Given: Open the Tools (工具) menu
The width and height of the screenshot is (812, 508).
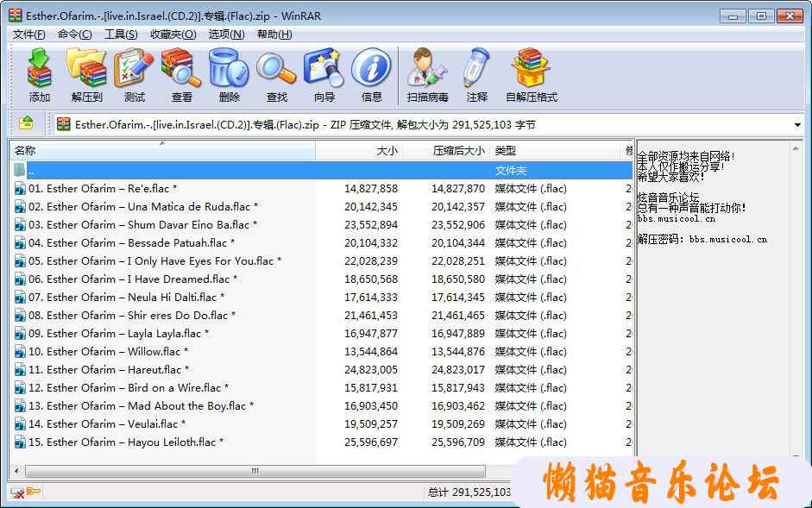Looking at the screenshot, I should [121, 34].
